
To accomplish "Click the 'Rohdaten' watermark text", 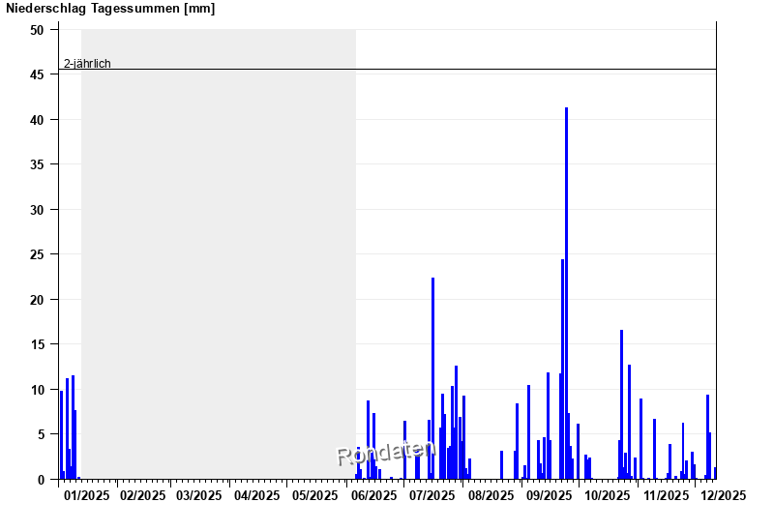I will pyautogui.click(x=385, y=452).
